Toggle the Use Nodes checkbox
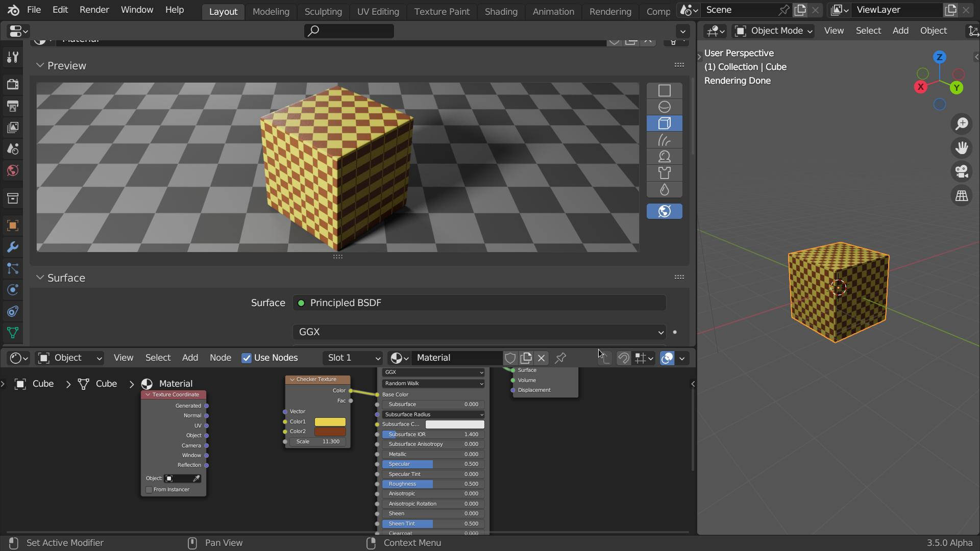 coord(247,358)
